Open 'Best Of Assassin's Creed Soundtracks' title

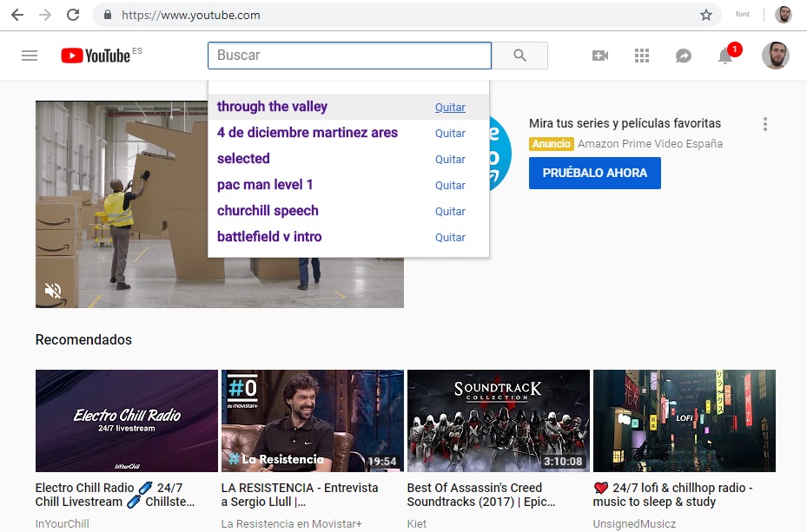point(481,495)
